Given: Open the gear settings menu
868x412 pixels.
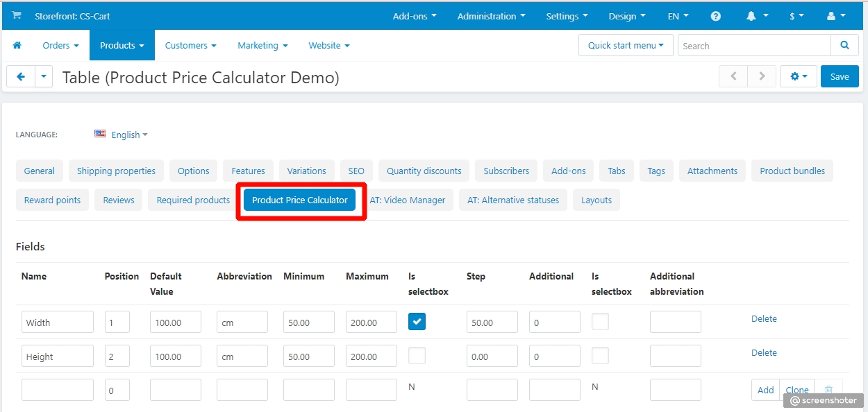Looking at the screenshot, I should pos(799,77).
